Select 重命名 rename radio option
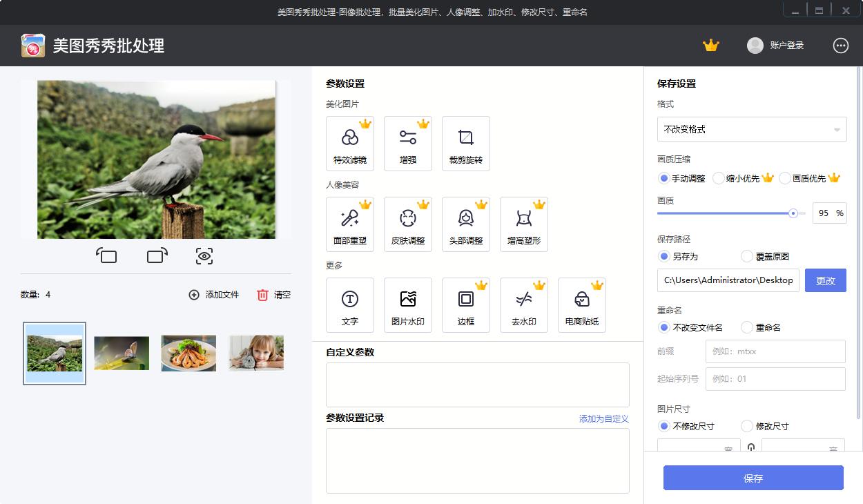 tap(747, 327)
